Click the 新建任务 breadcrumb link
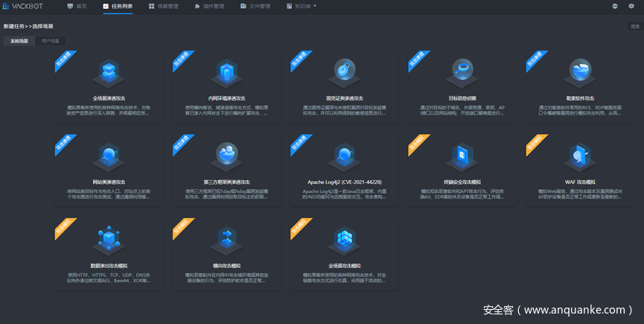Image resolution: width=644 pixels, height=324 pixels. [x=14, y=26]
